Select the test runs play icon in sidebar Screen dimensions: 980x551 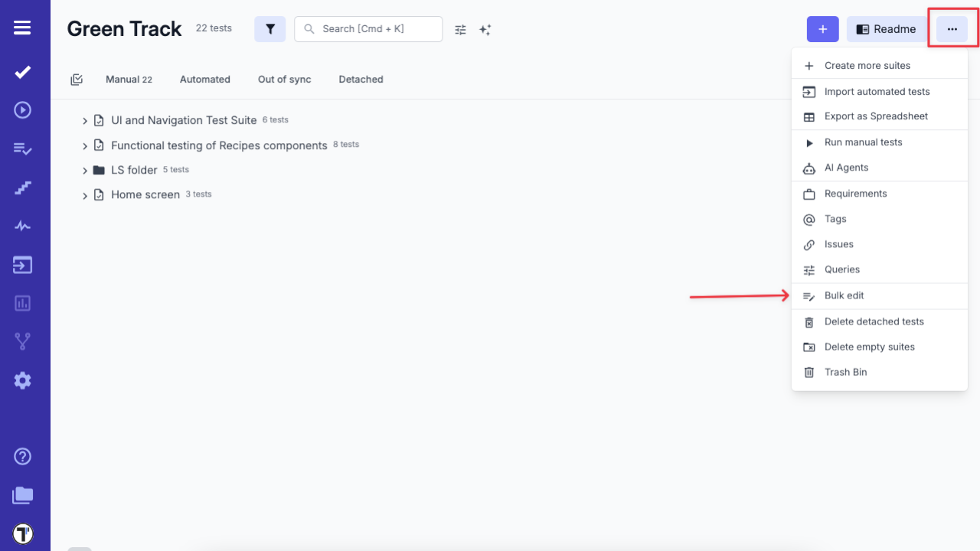click(22, 109)
